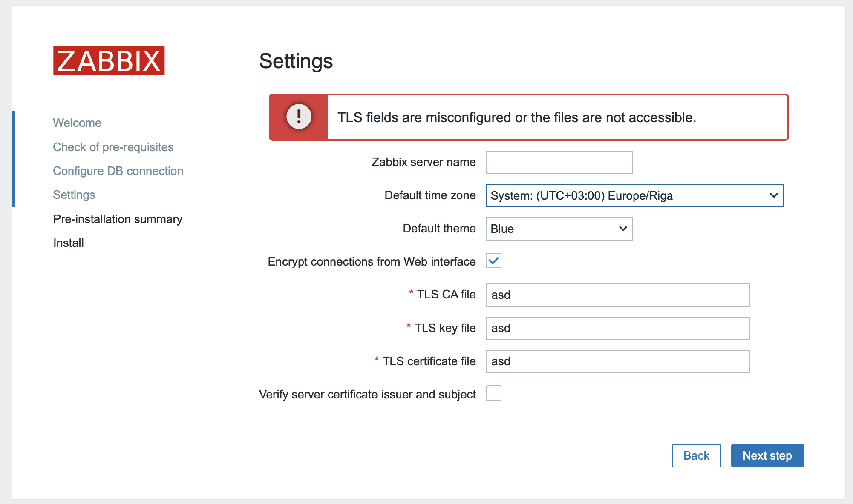Click the 'Zabbix server name' label

pos(424,162)
